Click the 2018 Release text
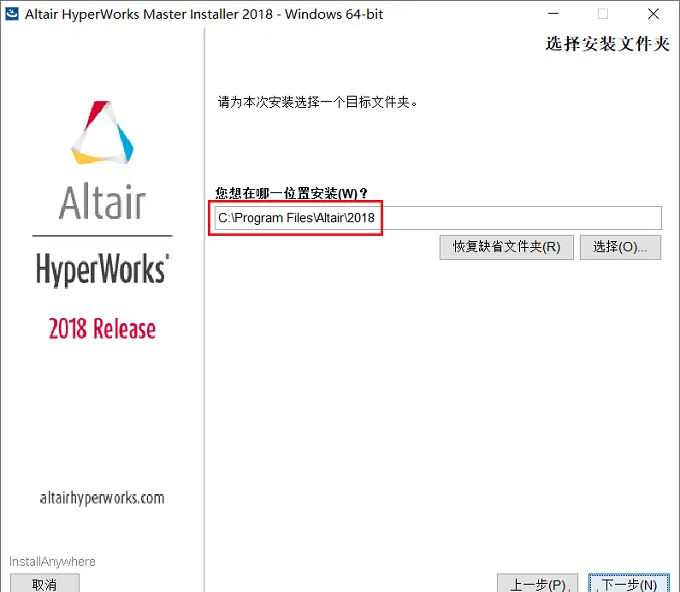 point(102,329)
